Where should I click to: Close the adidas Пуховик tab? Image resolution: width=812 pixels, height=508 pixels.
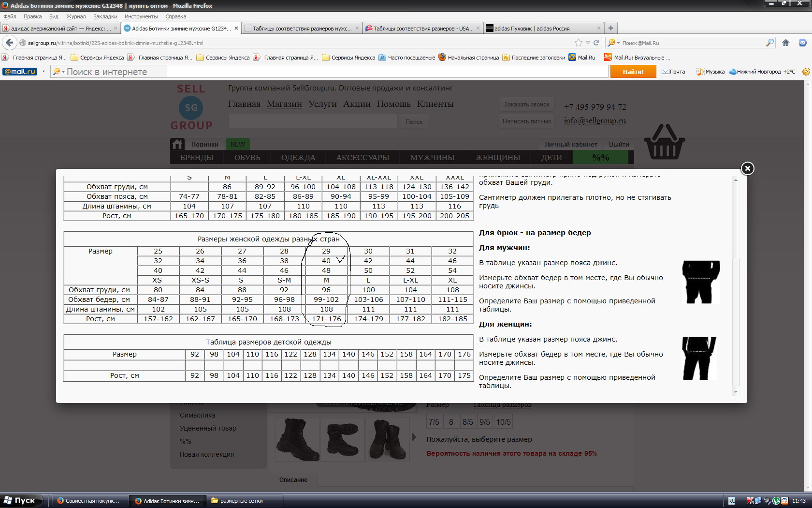(599, 28)
